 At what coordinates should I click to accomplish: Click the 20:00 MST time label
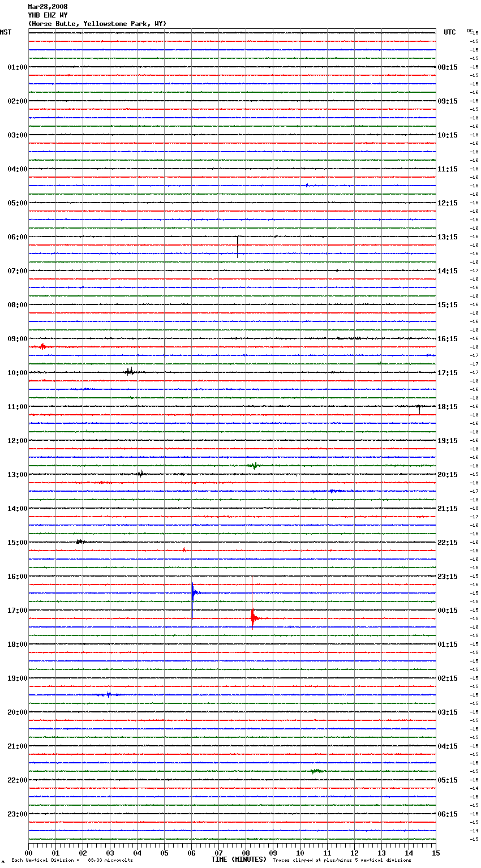tap(18, 712)
